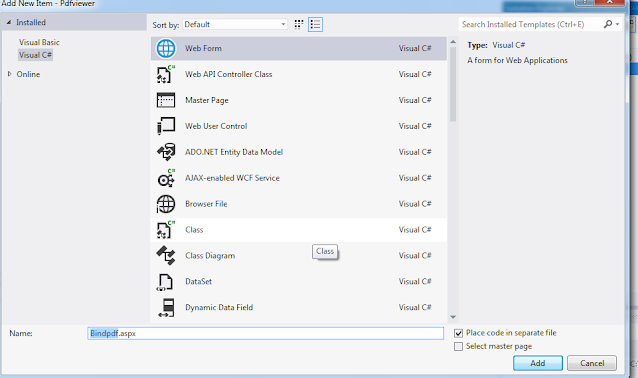Select ADO.NET Entity Data Model name
The image size is (638, 378).
pyautogui.click(x=234, y=152)
